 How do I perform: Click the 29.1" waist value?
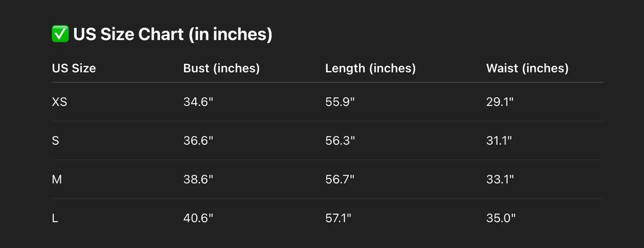pos(500,102)
